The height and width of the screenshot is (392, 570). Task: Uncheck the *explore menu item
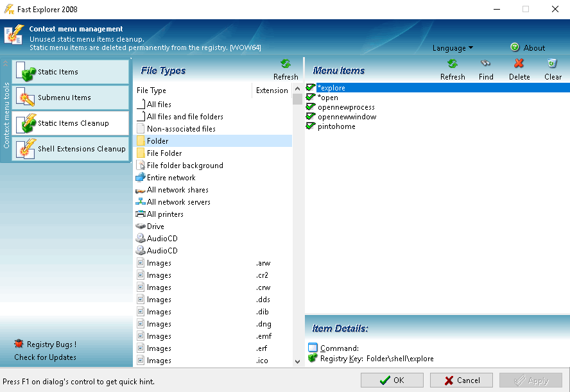point(311,87)
